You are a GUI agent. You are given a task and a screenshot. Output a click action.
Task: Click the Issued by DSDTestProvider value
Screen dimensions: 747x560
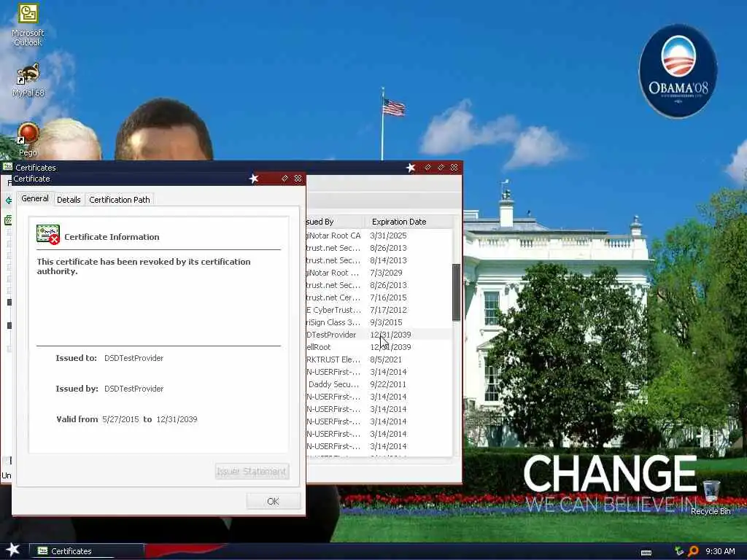point(134,389)
